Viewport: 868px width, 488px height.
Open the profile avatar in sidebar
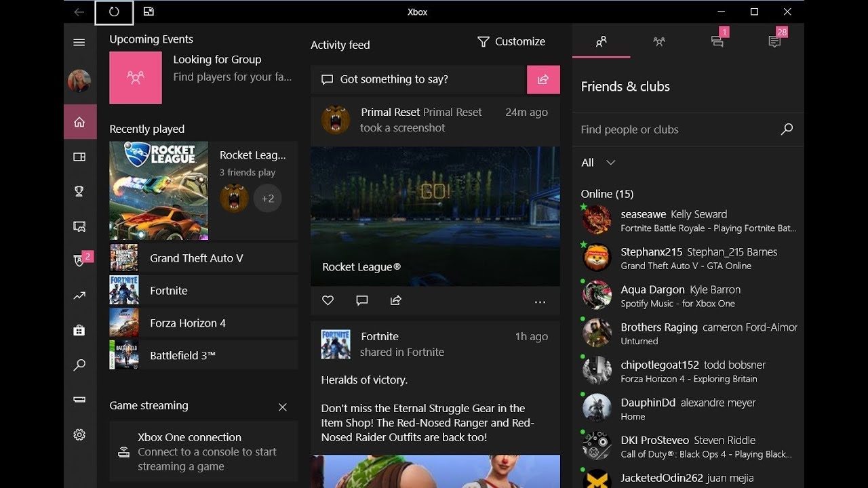[x=79, y=81]
